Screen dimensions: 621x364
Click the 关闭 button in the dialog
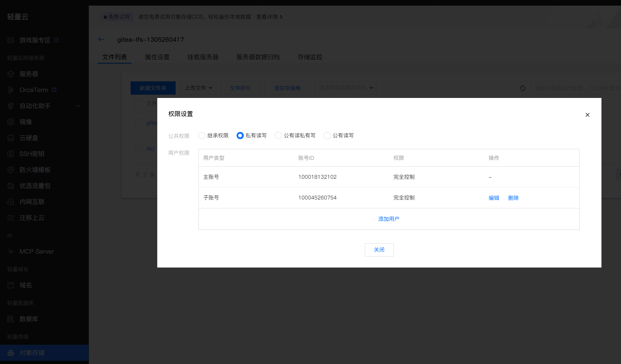(x=379, y=250)
